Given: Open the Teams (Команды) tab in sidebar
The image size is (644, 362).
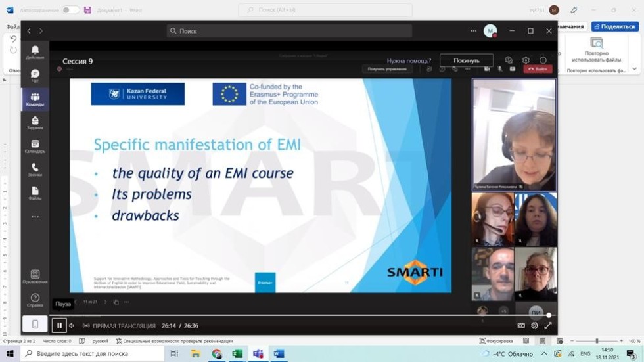Looking at the screenshot, I should (35, 99).
